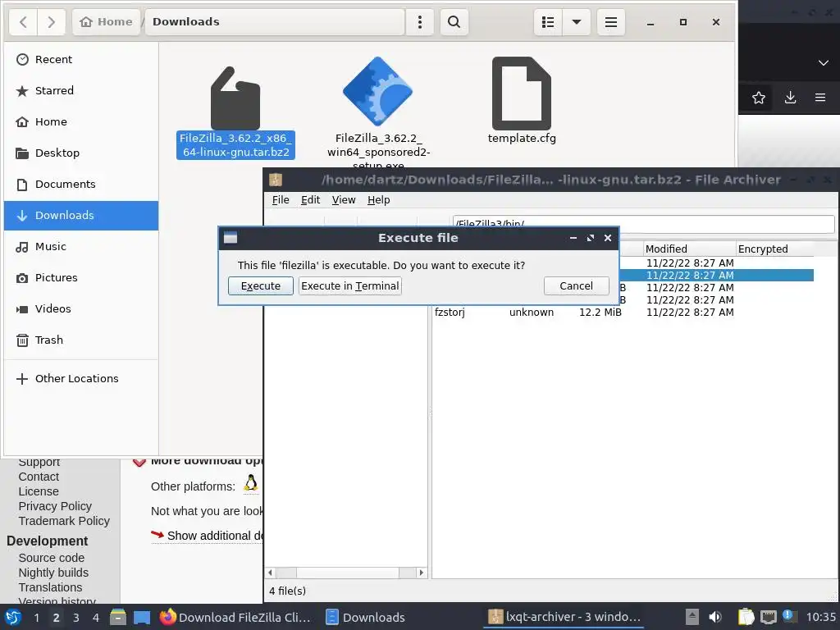Click left arrow of archiver horizontal scrollbar
840x630 pixels.
[270, 572]
